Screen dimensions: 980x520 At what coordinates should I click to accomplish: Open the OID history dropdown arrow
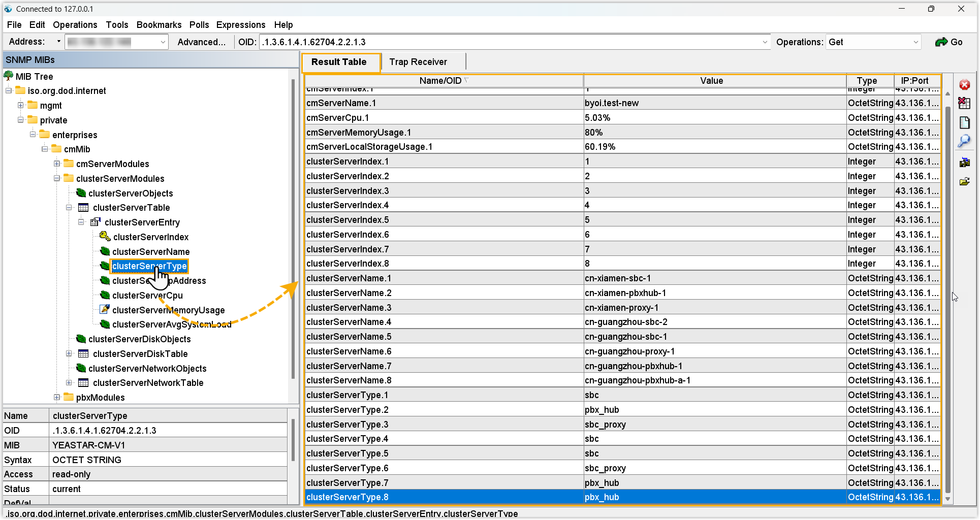pos(765,42)
